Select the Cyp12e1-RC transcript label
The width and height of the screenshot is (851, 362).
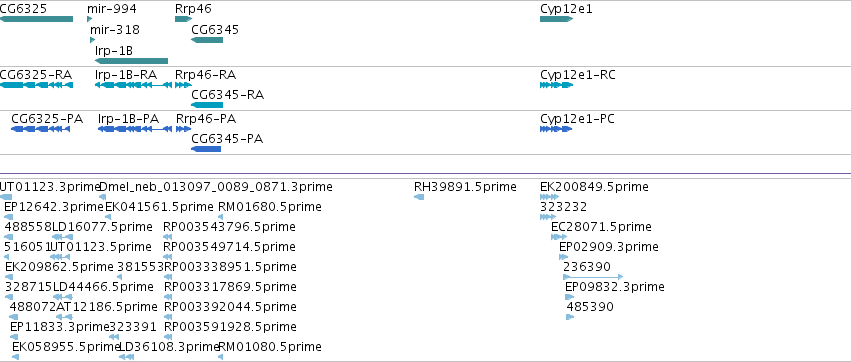pyautogui.click(x=578, y=74)
